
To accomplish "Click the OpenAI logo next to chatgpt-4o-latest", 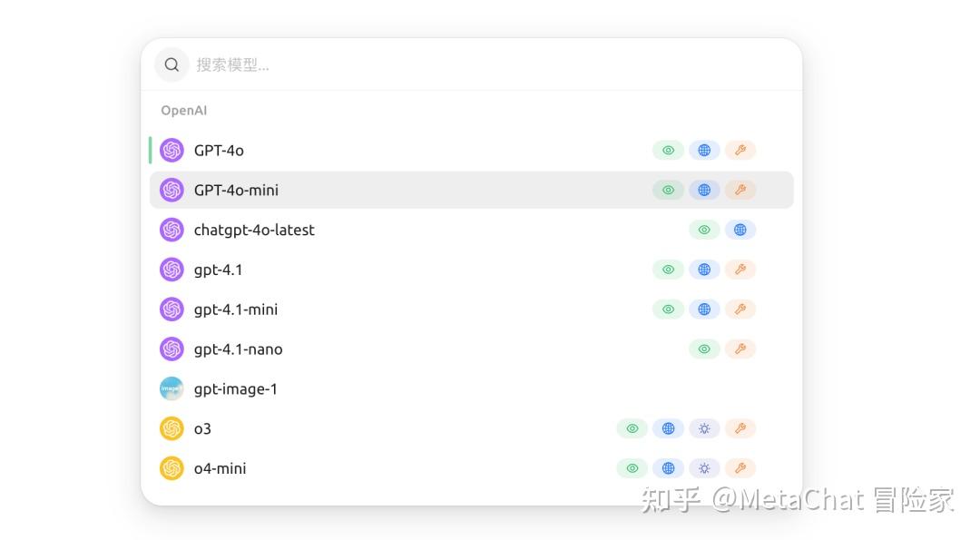I will 171,230.
